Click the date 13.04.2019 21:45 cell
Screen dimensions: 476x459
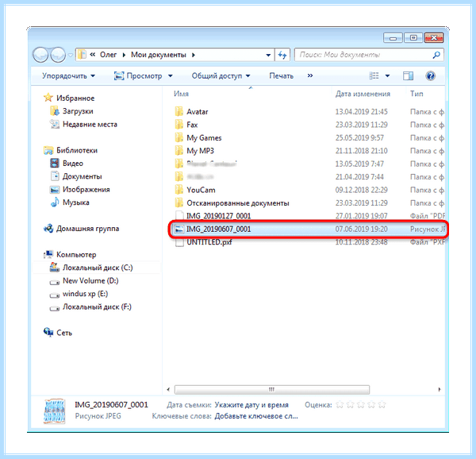pyautogui.click(x=361, y=112)
